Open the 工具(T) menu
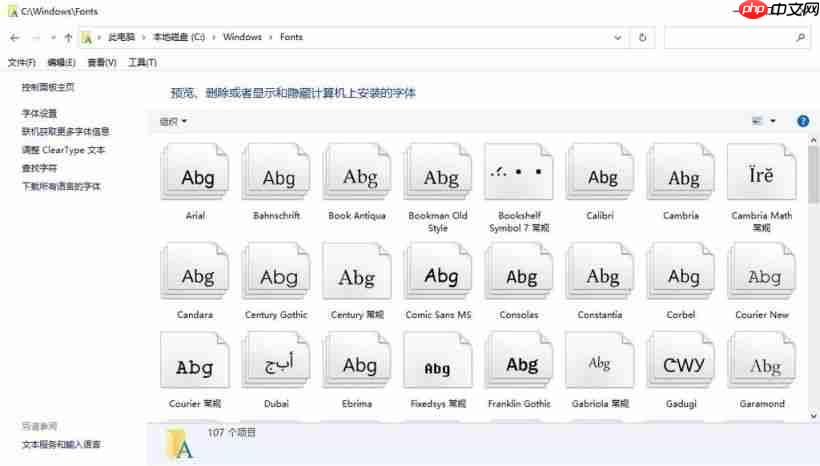The image size is (820, 466). click(142, 62)
